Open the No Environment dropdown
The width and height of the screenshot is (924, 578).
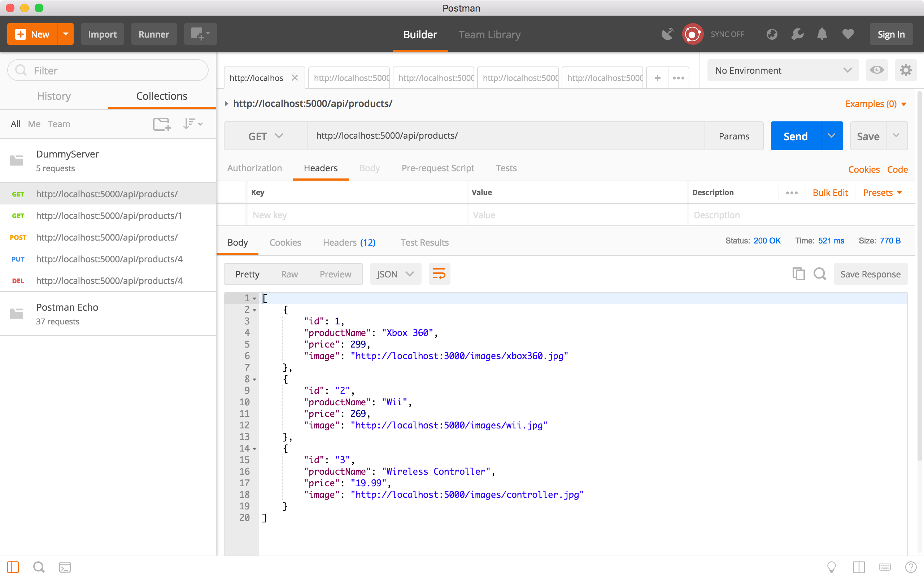pyautogui.click(x=783, y=70)
